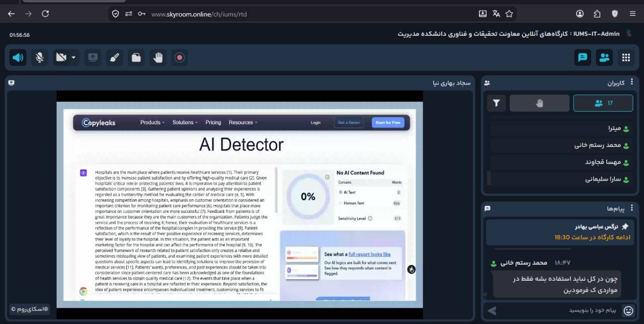
Task: Click the Copyleaks logo
Action: (99, 123)
